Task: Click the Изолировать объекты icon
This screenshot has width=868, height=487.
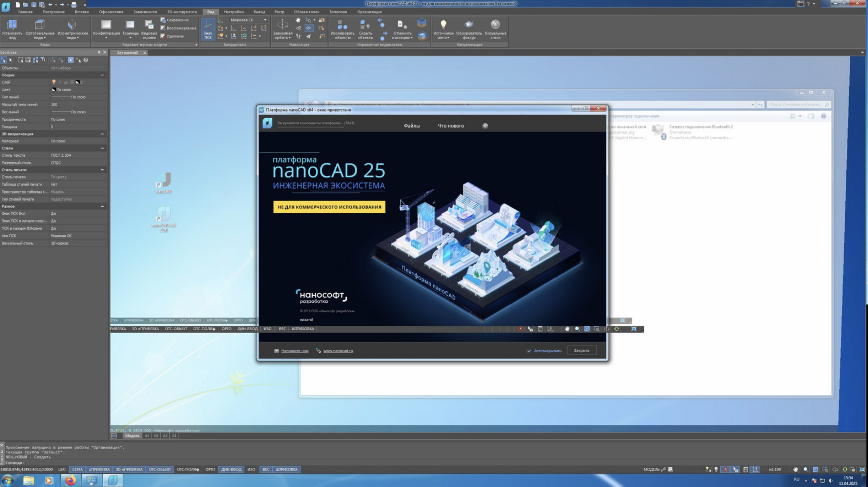Action: click(342, 25)
